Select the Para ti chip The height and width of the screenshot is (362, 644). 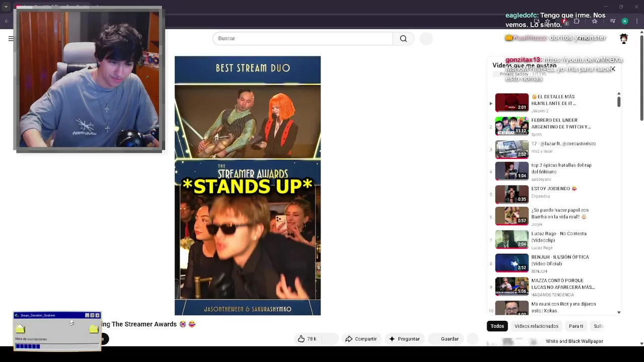[x=576, y=326]
